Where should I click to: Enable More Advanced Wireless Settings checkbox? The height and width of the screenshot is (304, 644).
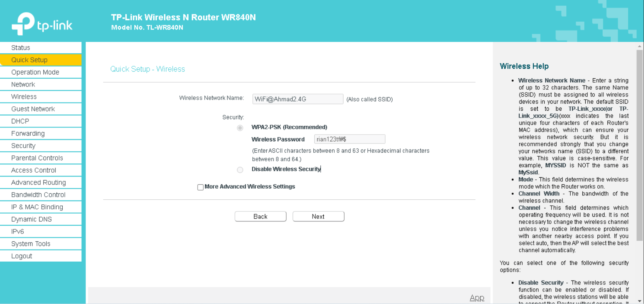pyautogui.click(x=200, y=187)
